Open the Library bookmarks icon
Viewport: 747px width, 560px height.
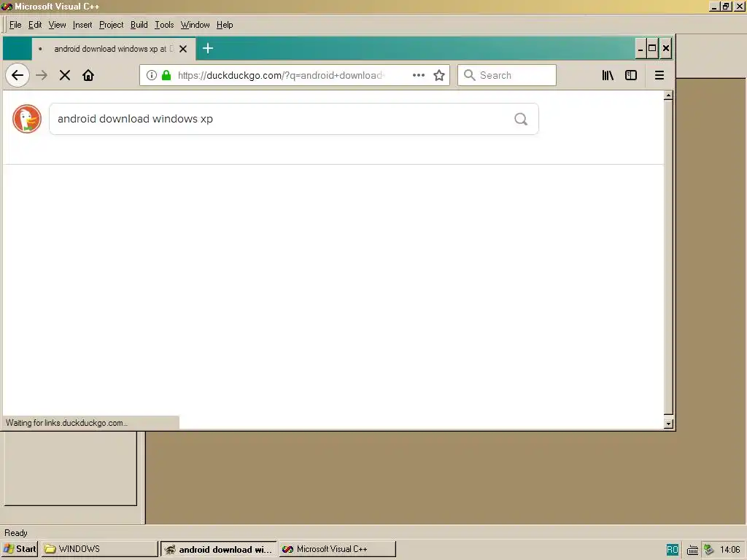608,75
